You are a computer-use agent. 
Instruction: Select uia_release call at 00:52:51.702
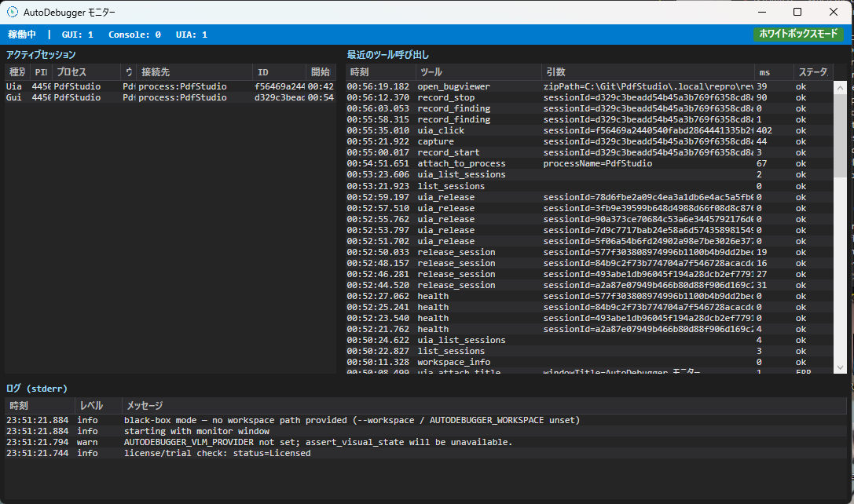click(x=589, y=241)
